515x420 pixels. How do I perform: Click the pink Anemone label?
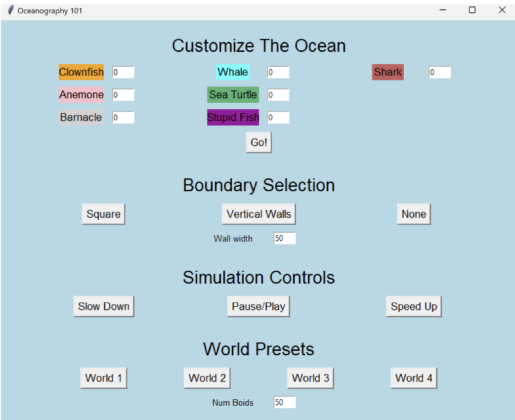81,94
